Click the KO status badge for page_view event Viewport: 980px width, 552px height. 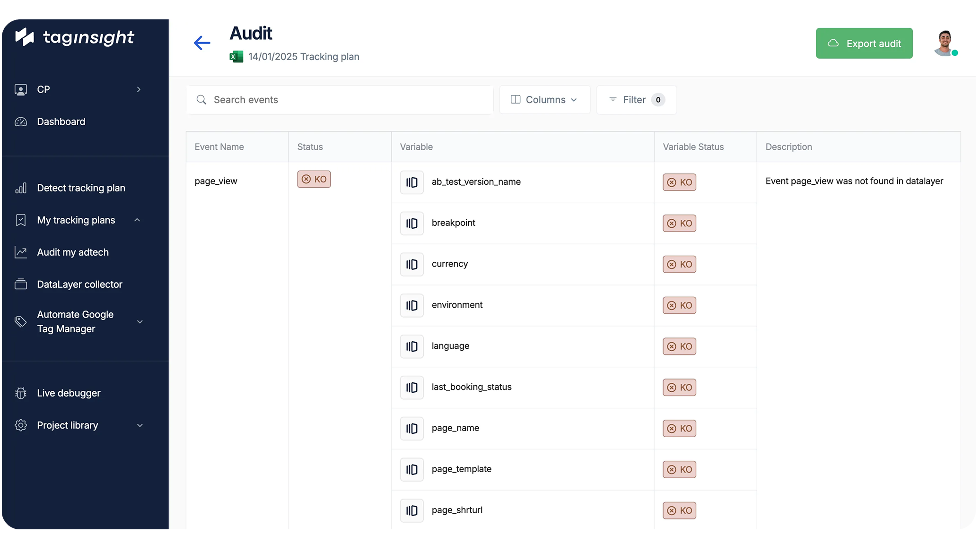point(314,179)
